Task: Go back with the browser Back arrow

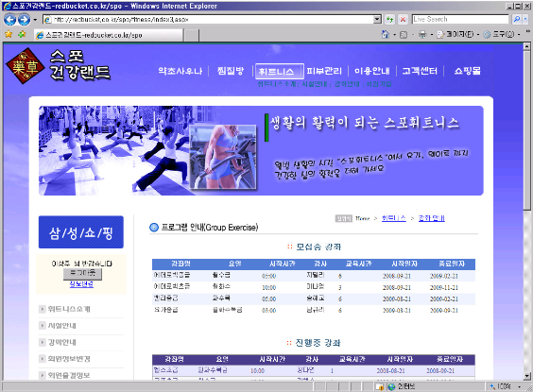Action: (x=9, y=19)
